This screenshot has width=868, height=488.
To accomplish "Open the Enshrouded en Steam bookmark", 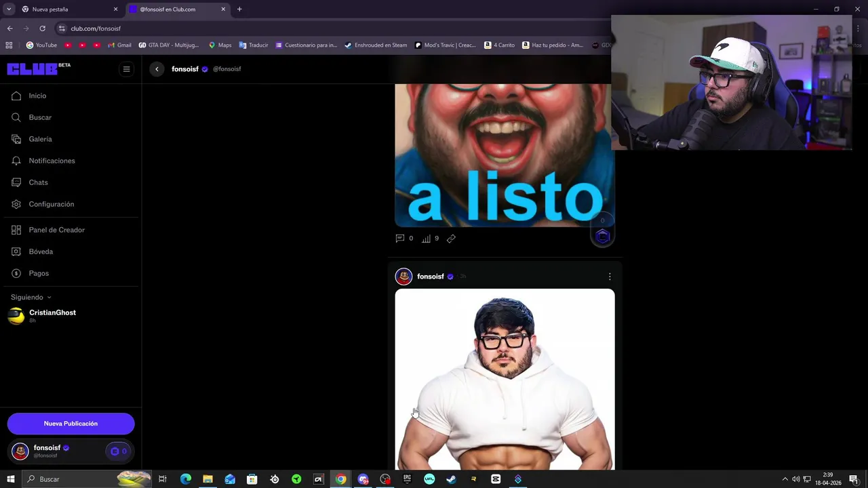I will tap(376, 45).
